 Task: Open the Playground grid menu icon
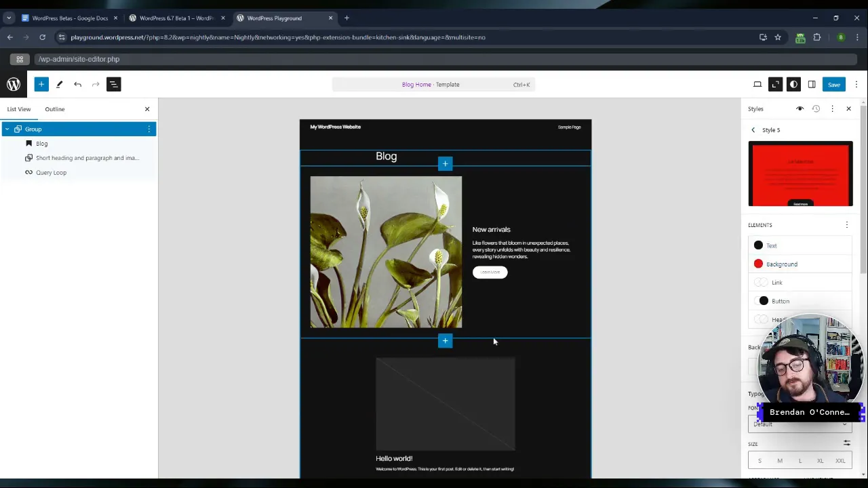pos(20,59)
